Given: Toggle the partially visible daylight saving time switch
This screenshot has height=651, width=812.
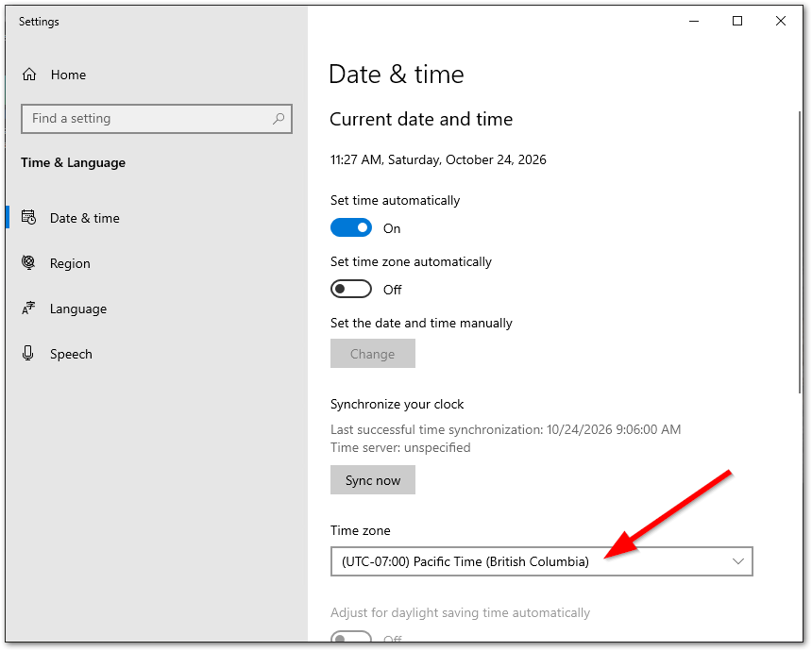Looking at the screenshot, I should click(x=351, y=637).
